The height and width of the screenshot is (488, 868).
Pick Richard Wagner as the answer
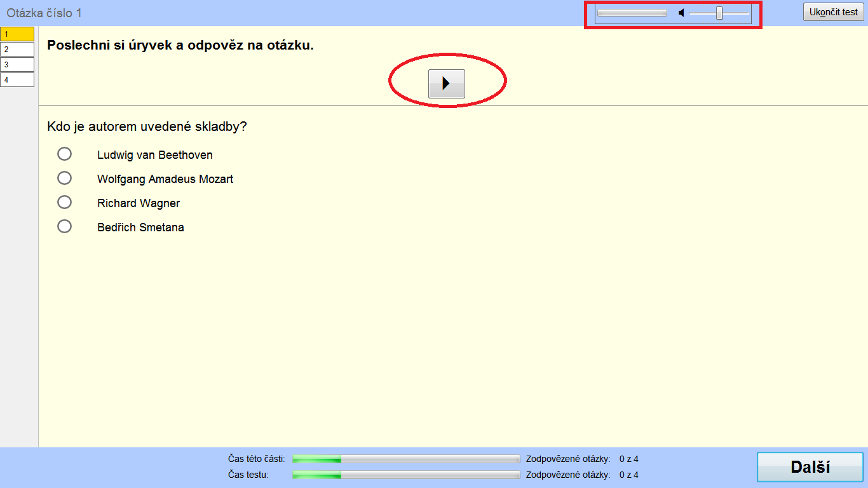[x=64, y=202]
